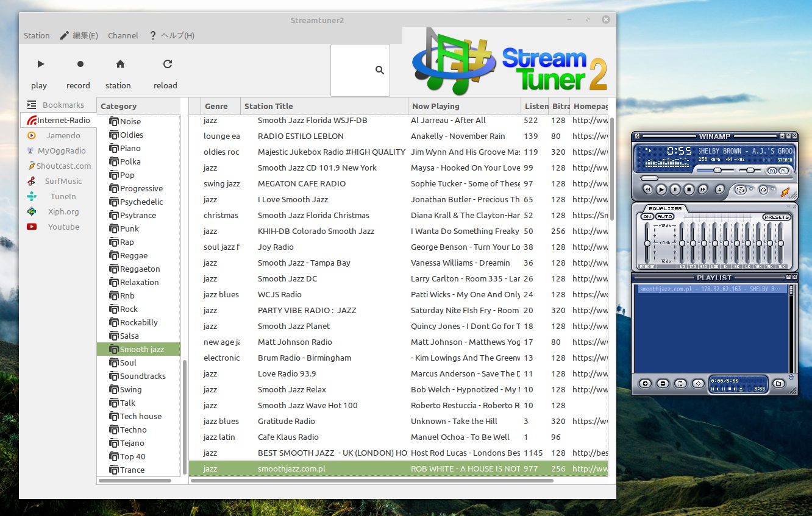
Task: Toggle Winamp repeat button
Action: 763,189
